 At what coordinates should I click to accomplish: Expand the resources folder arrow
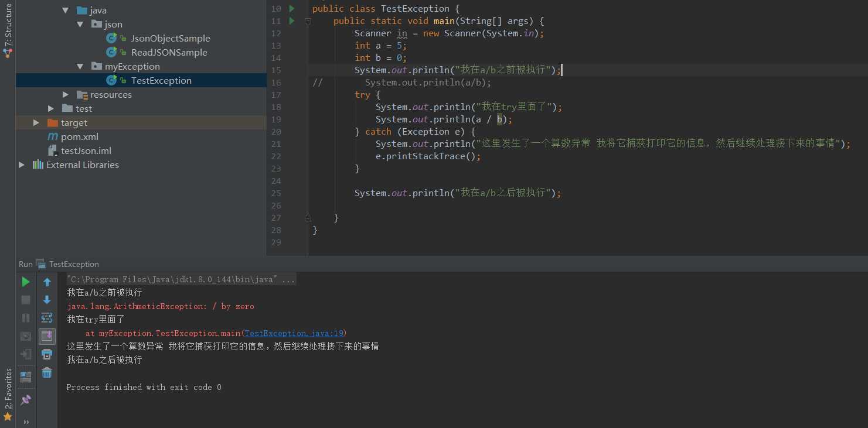coord(66,95)
